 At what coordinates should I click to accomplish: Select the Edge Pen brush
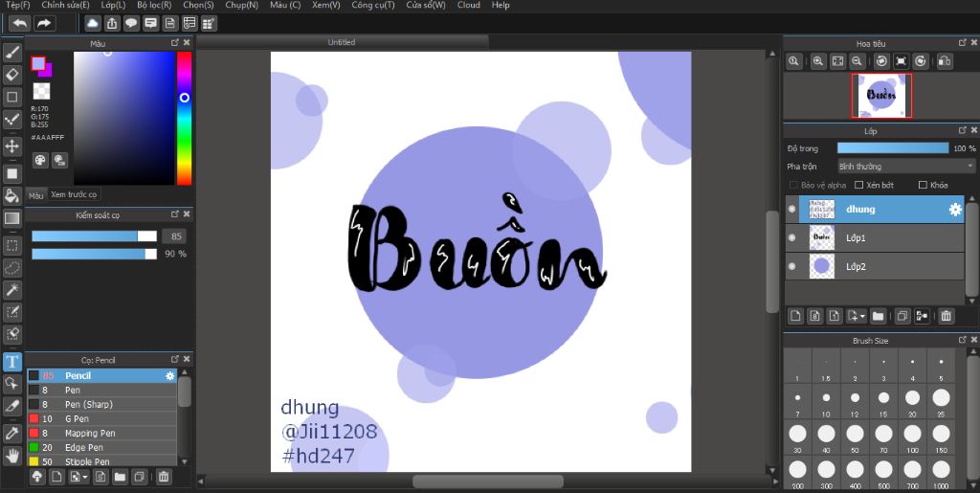(101, 447)
